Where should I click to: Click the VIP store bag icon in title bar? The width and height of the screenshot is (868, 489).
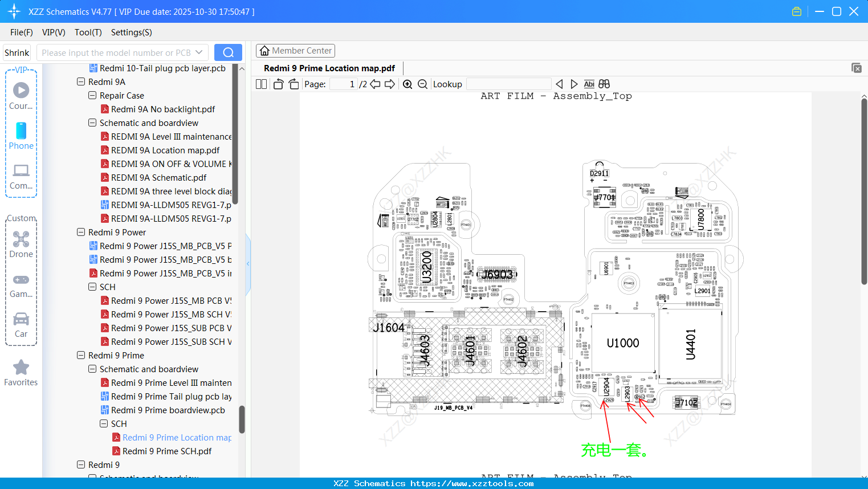[x=797, y=11]
